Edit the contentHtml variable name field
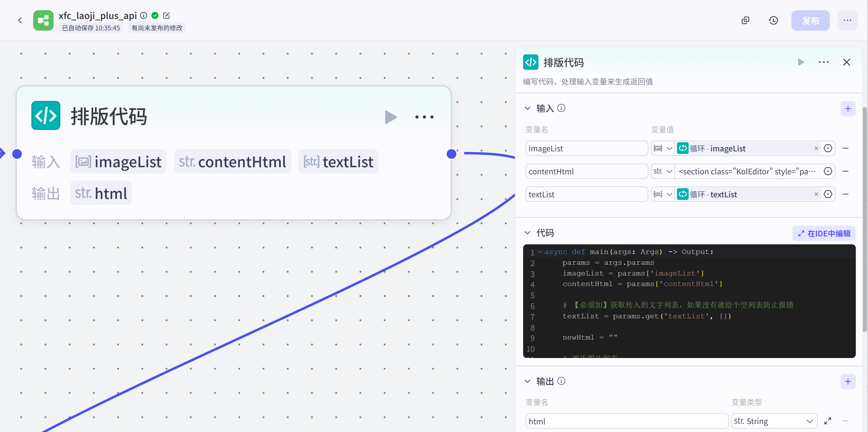Image resolution: width=868 pixels, height=432 pixels. (586, 171)
